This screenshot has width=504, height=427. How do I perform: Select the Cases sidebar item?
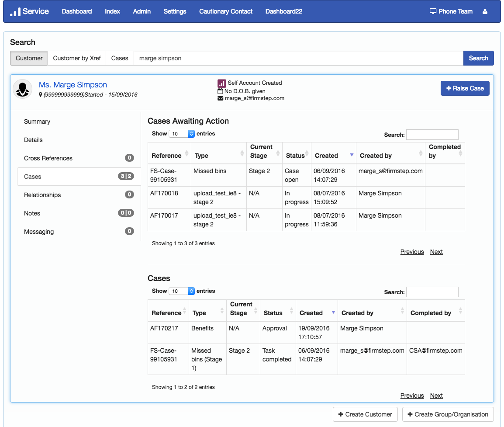tap(79, 177)
